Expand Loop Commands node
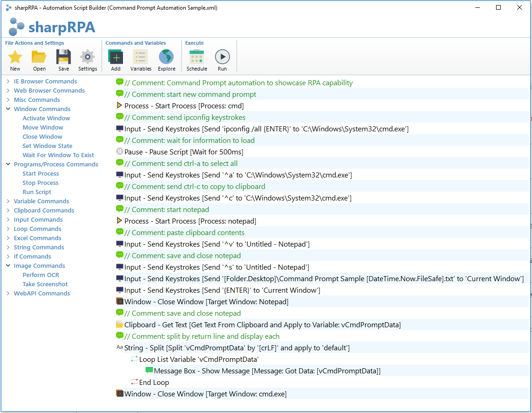Screen dimensions: 532x413 [8, 229]
